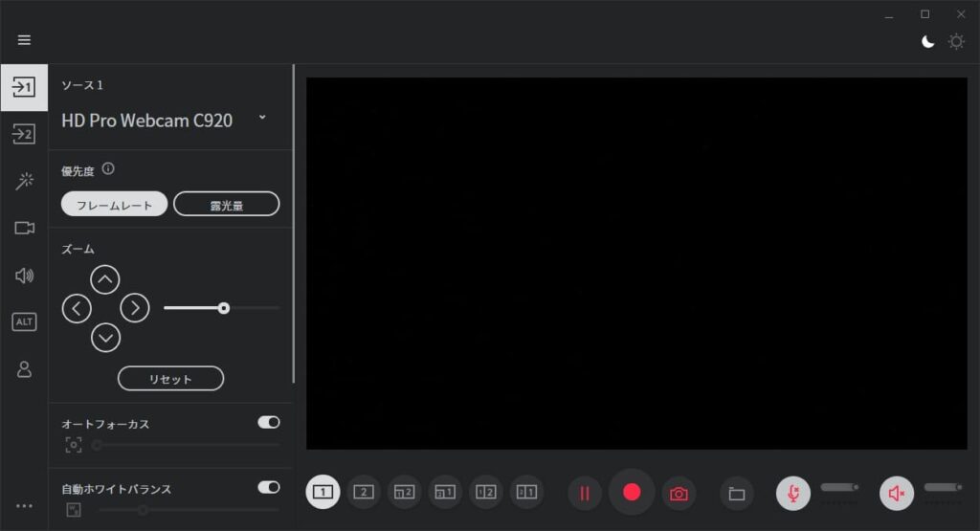Select picture-in-picture layout with 2 main
980x531 pixels.
(x=405, y=493)
